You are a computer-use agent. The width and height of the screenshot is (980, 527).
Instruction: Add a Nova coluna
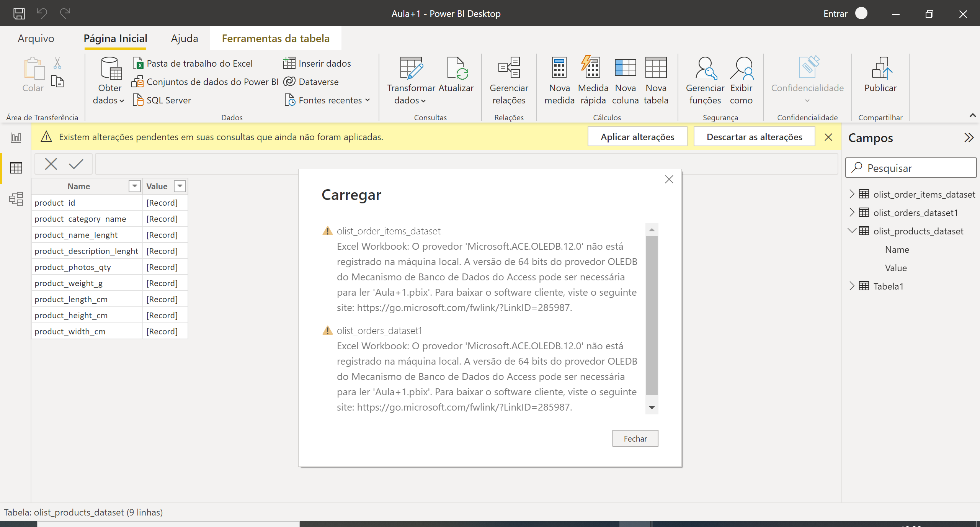point(625,80)
